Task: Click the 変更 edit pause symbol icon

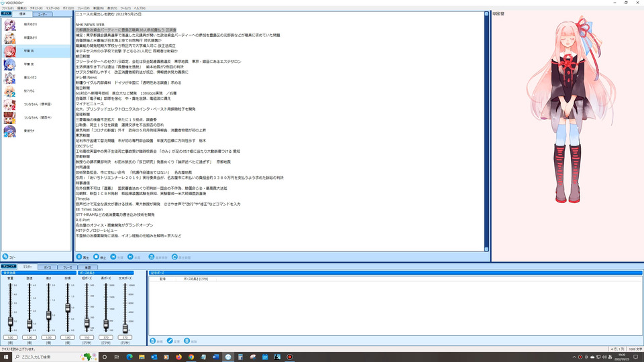Action: (x=170, y=341)
